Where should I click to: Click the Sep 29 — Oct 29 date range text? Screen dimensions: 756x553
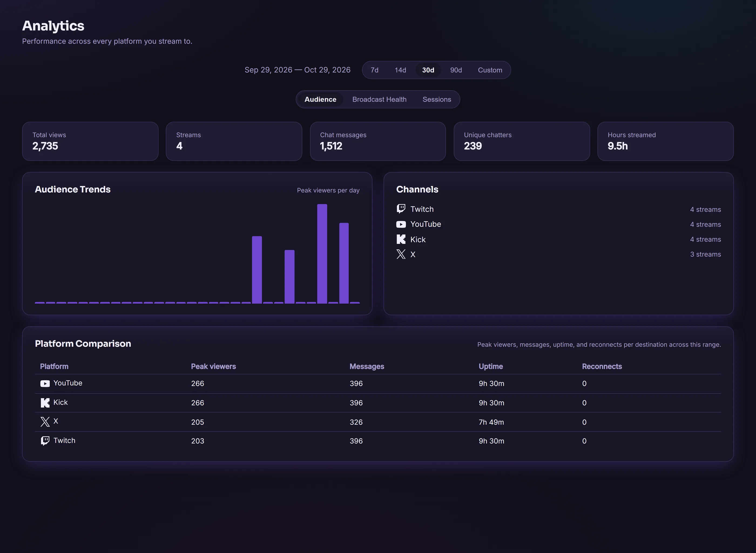tap(297, 70)
